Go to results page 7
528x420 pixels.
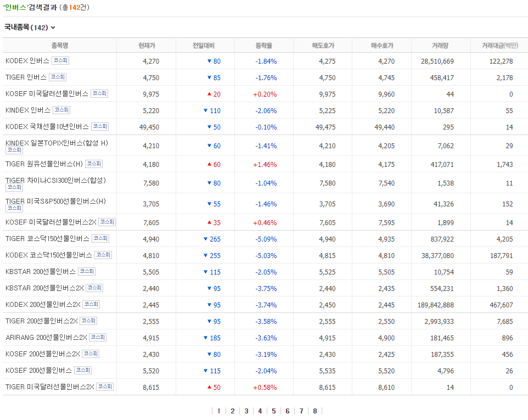[301, 411]
